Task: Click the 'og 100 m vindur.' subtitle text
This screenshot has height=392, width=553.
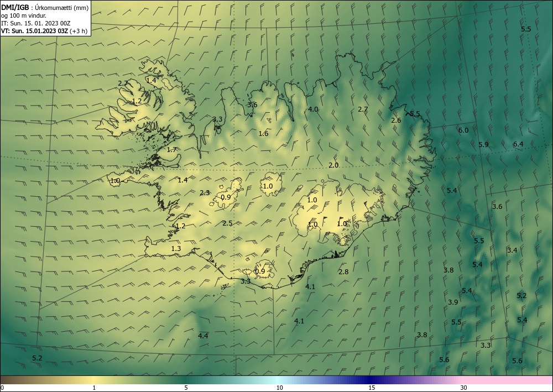Action: click(x=24, y=15)
